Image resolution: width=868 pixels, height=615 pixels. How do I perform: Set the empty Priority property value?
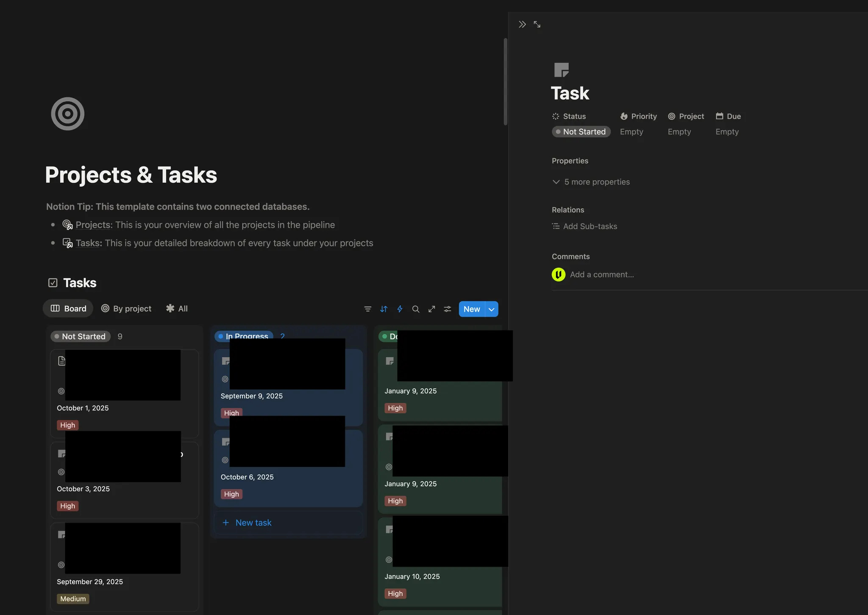(632, 132)
